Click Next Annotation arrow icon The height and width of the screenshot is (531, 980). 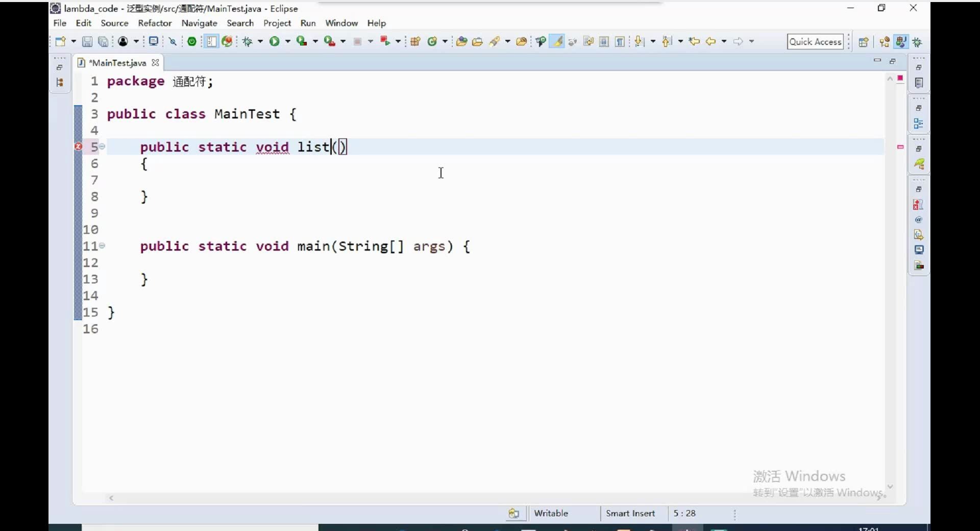pos(640,41)
